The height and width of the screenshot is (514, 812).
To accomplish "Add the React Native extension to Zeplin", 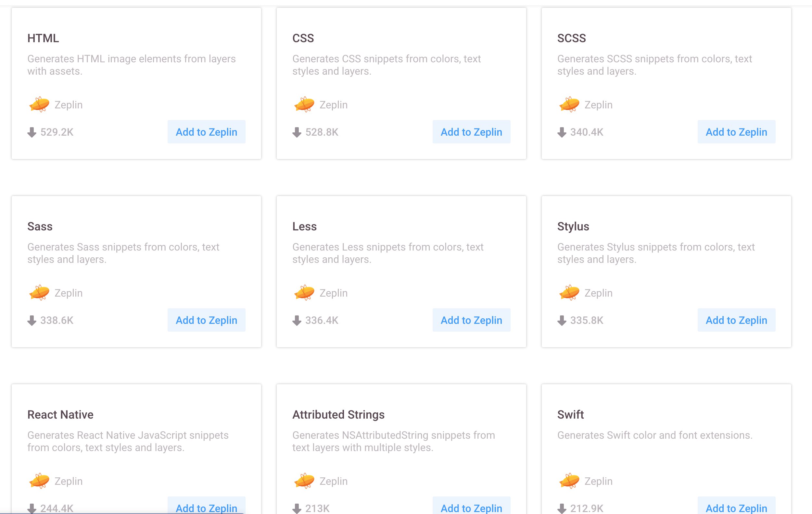I will point(206,506).
